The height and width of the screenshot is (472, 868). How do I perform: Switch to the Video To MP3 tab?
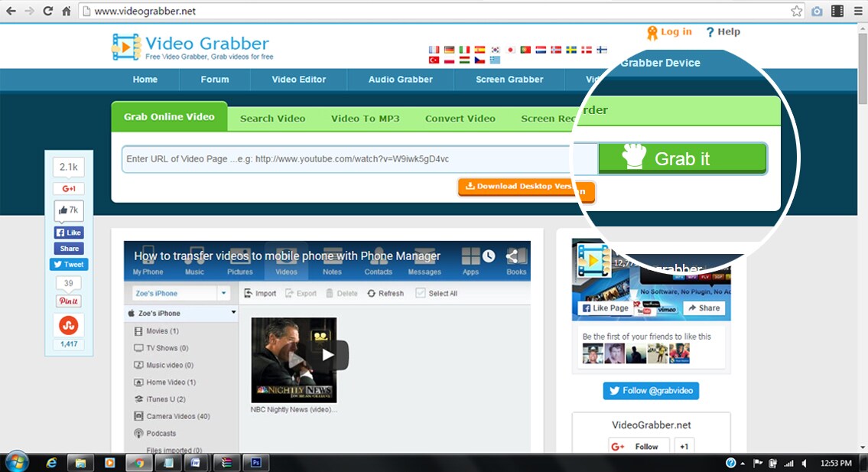tap(366, 119)
